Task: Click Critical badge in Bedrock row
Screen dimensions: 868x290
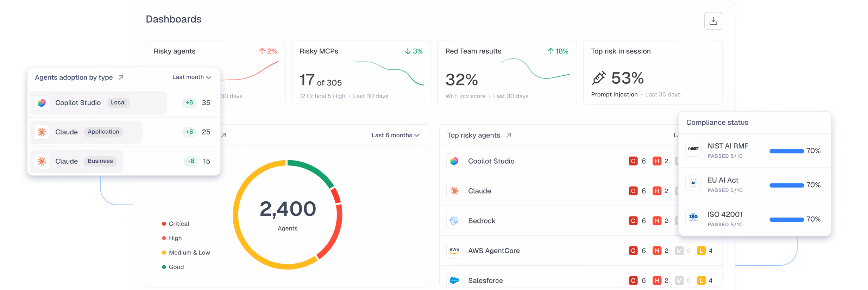Action: (633, 221)
